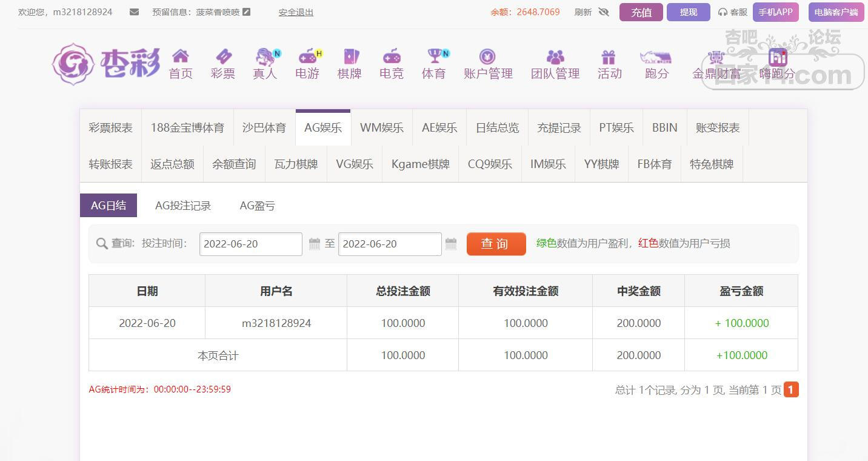Open the 账户管理 account icon
Screen dimensions: 868x461
[x=487, y=56]
